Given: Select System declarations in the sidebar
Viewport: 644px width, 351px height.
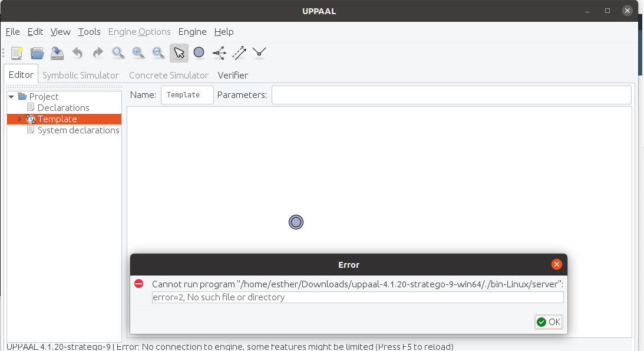Looking at the screenshot, I should (79, 130).
